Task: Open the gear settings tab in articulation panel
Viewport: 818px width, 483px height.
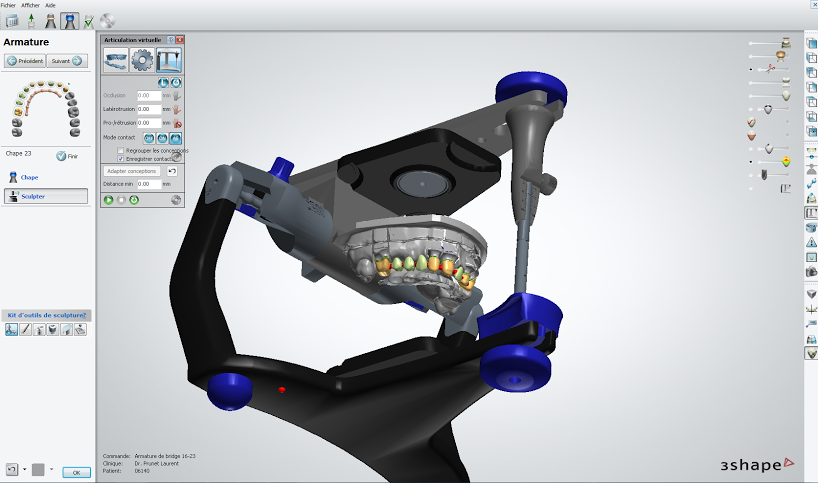Action: [143, 60]
